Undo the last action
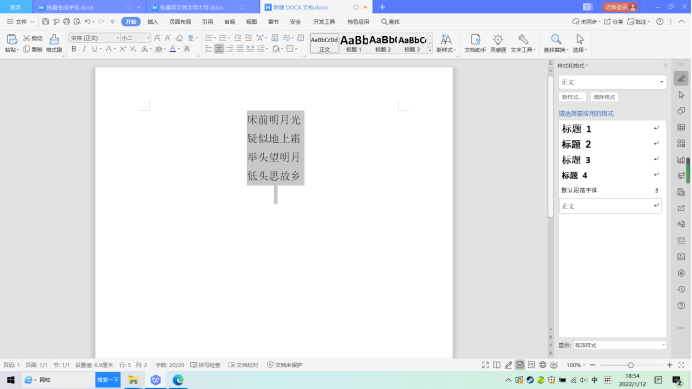This screenshot has width=692, height=389. (x=88, y=22)
